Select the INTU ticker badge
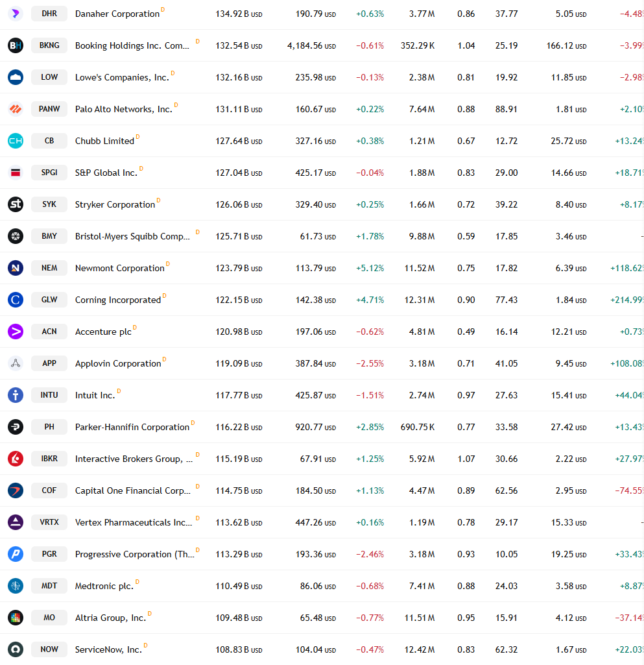Image resolution: width=644 pixels, height=665 pixels. coord(49,395)
